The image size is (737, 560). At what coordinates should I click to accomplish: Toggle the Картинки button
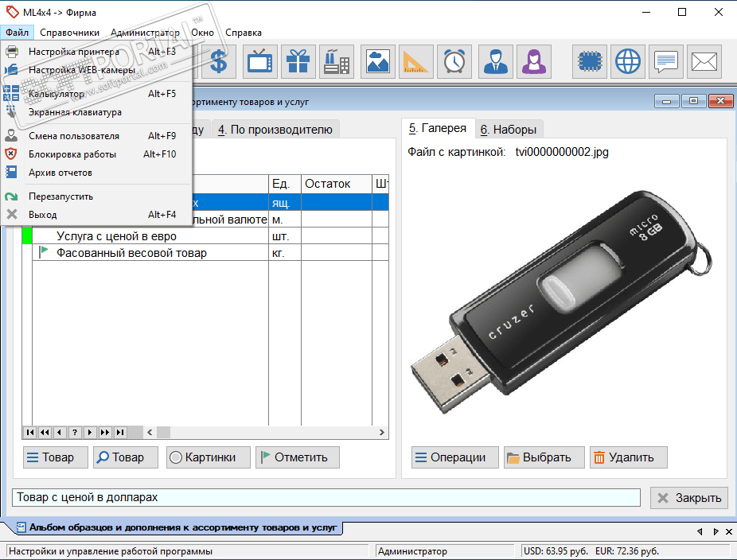209,457
